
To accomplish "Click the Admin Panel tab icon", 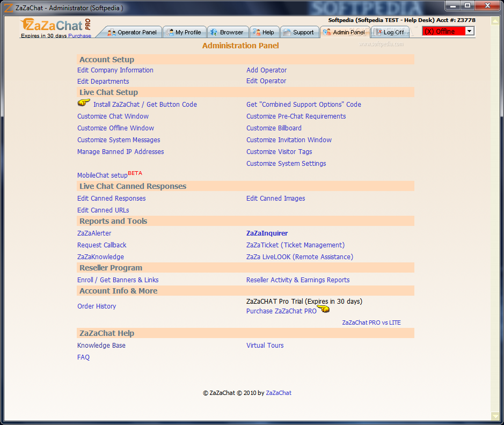I will (327, 32).
